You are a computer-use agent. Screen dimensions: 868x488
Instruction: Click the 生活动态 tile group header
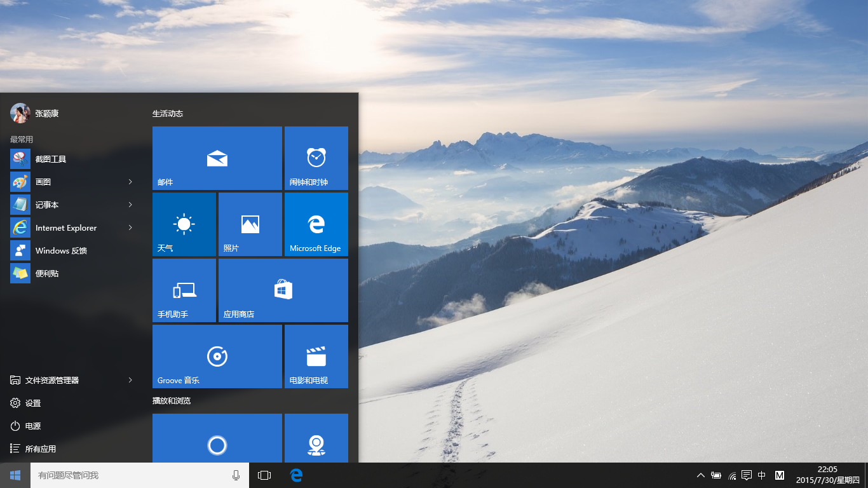[x=168, y=114]
